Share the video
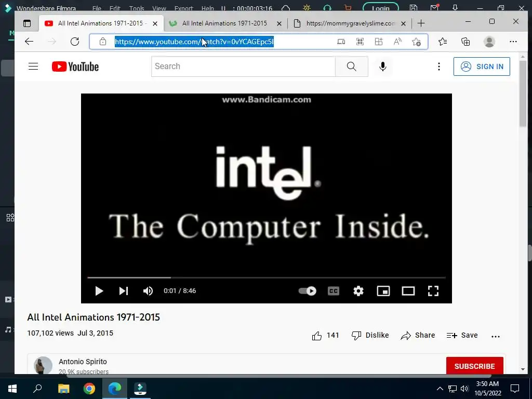This screenshot has height=399, width=532. (x=418, y=336)
